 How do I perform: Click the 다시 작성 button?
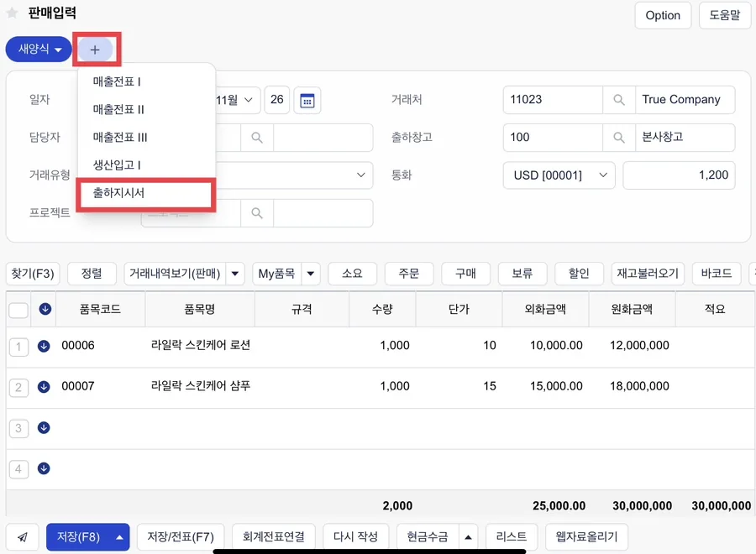(356, 537)
